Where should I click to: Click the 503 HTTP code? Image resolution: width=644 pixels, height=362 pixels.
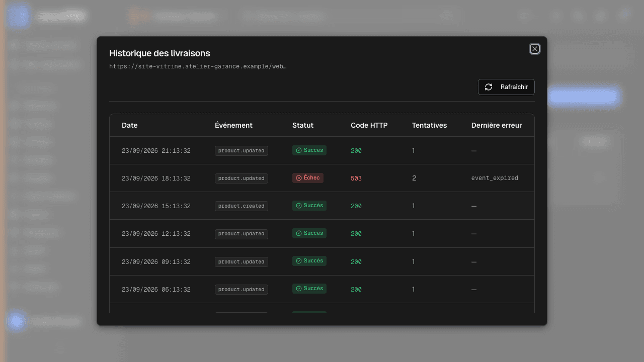(x=356, y=178)
